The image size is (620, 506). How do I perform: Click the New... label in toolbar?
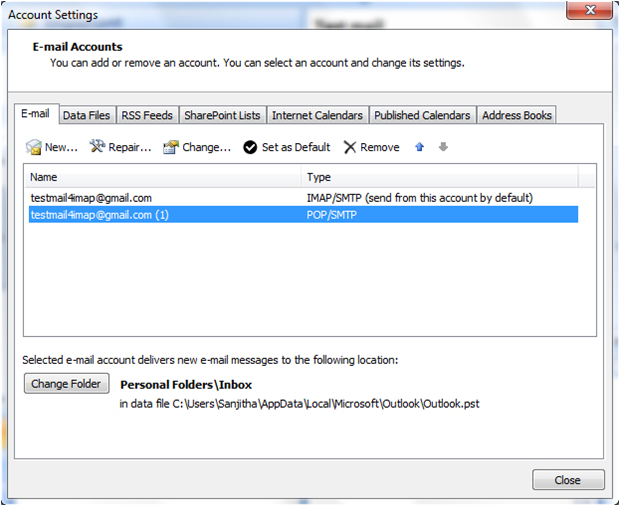(x=61, y=147)
